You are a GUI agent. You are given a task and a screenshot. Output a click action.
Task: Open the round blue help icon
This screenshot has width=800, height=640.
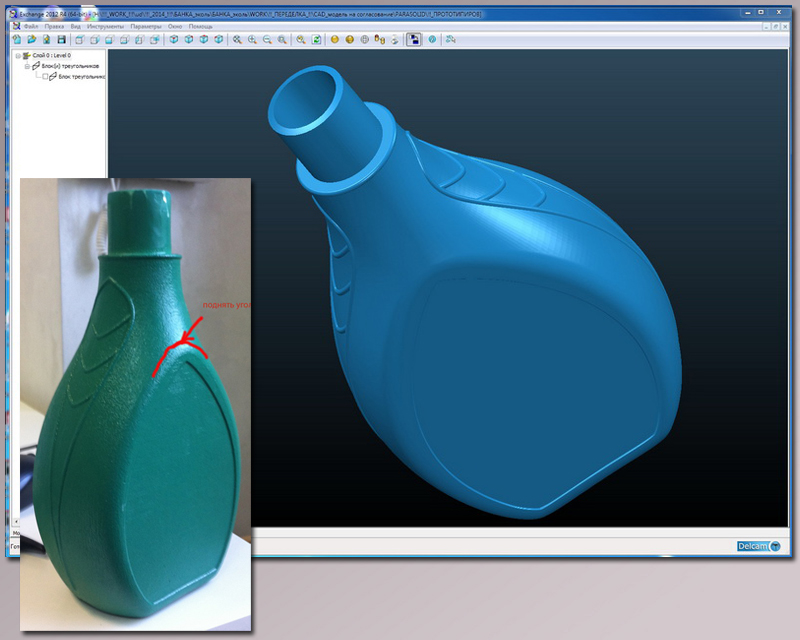point(432,39)
